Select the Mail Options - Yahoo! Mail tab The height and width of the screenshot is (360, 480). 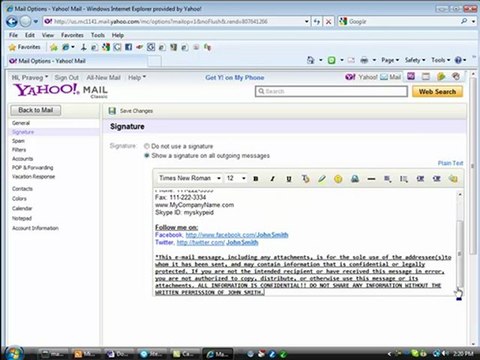click(77, 61)
